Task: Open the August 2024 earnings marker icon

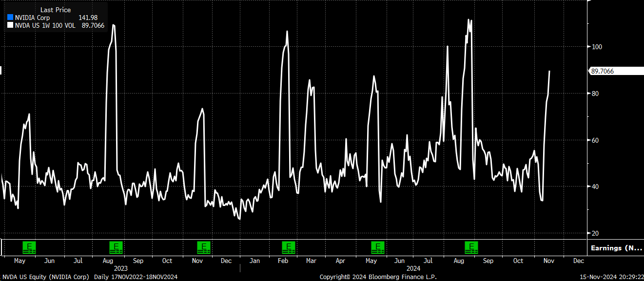Action: (x=471, y=247)
